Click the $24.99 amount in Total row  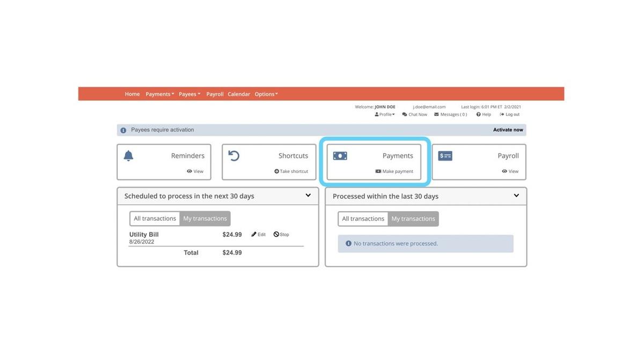point(232,252)
